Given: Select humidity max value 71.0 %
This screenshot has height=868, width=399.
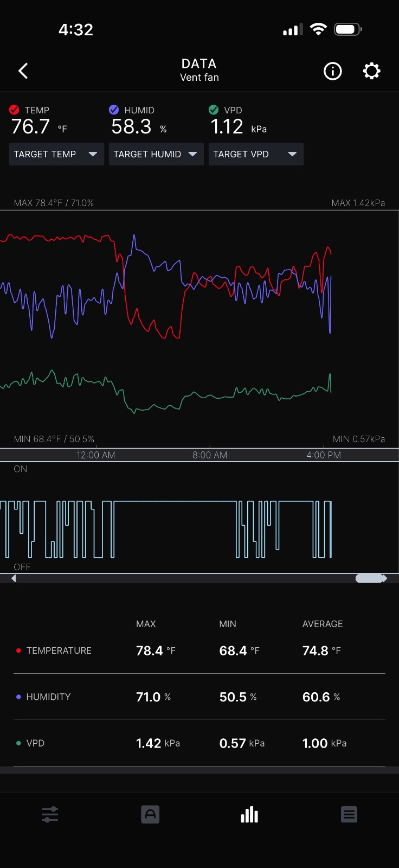Looking at the screenshot, I should (153, 697).
